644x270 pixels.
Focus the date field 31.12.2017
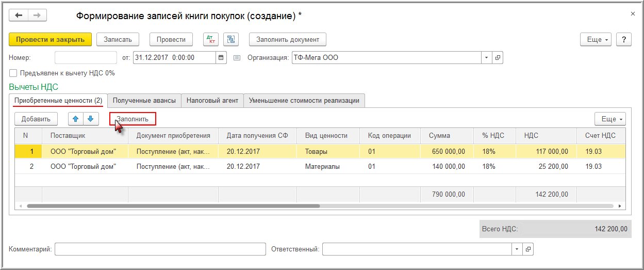click(174, 57)
